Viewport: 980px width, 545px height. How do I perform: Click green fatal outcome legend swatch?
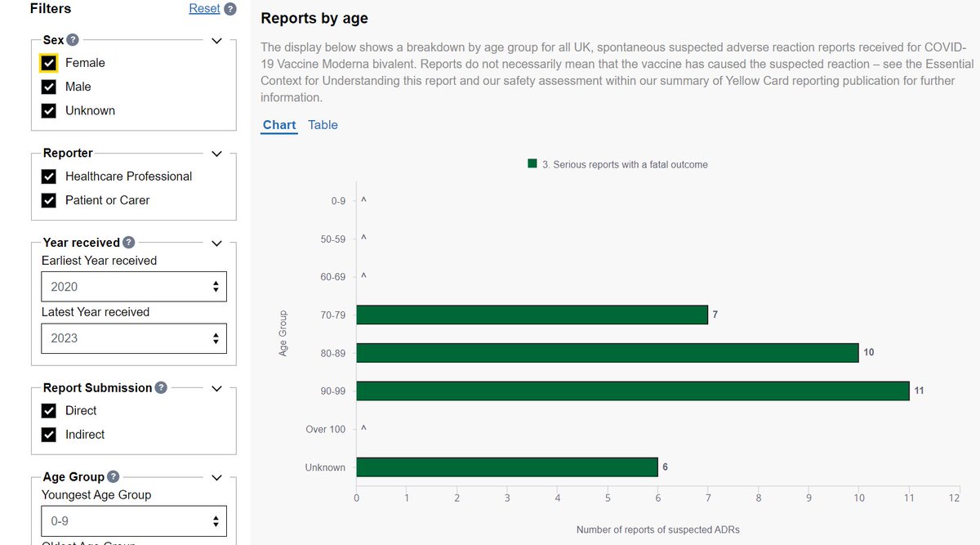click(x=532, y=164)
